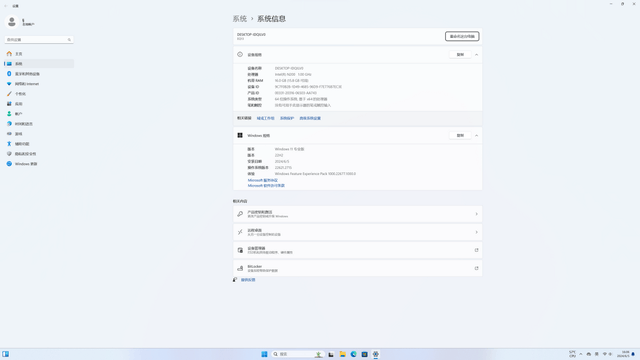This screenshot has height=360, width=640.
Task: Click the search magnifier in settings search
Action: 69,40
